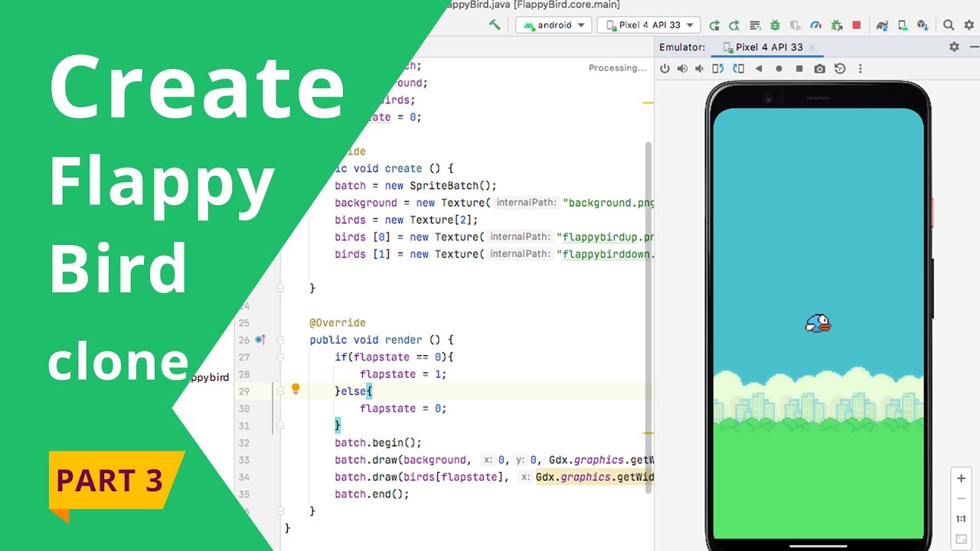Click the emulator Rotate Left icon
The height and width of the screenshot is (551, 980).
(x=718, y=68)
